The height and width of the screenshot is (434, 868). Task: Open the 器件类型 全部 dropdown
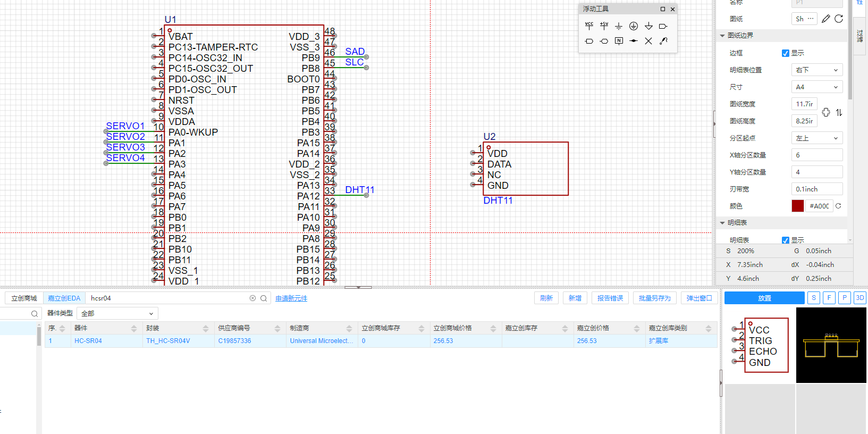tap(117, 313)
